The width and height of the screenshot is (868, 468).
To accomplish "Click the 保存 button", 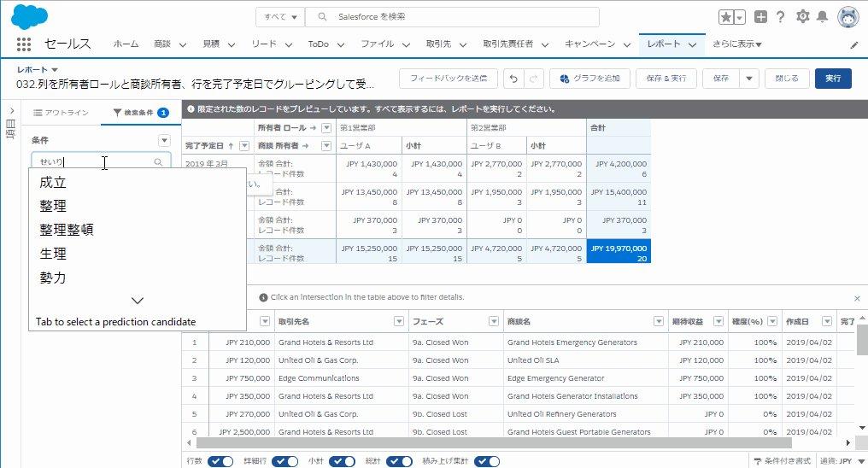I will coord(721,79).
